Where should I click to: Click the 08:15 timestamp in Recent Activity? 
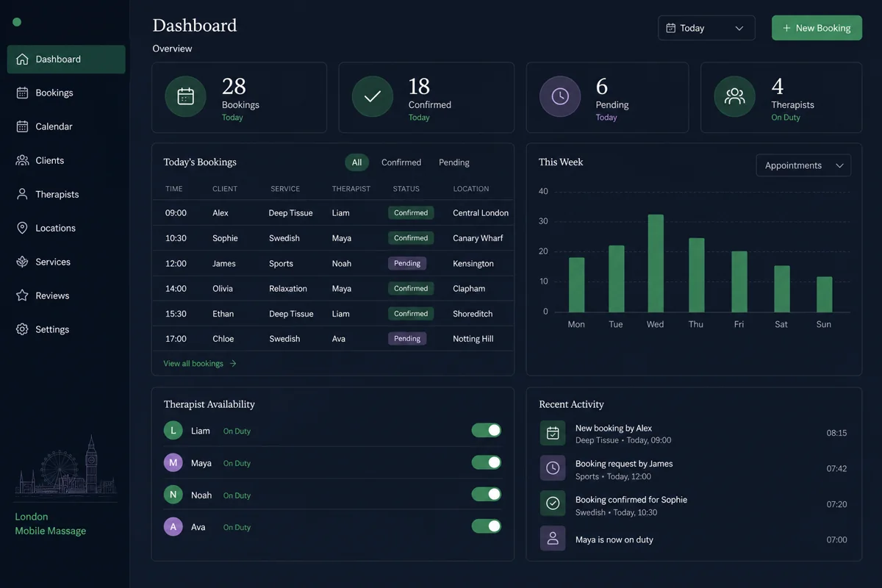836,434
